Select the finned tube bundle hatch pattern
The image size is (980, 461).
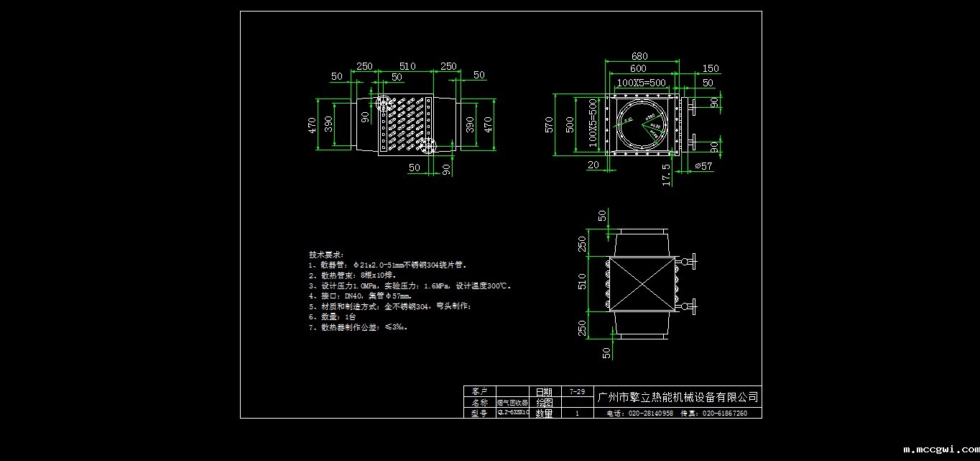click(405, 125)
